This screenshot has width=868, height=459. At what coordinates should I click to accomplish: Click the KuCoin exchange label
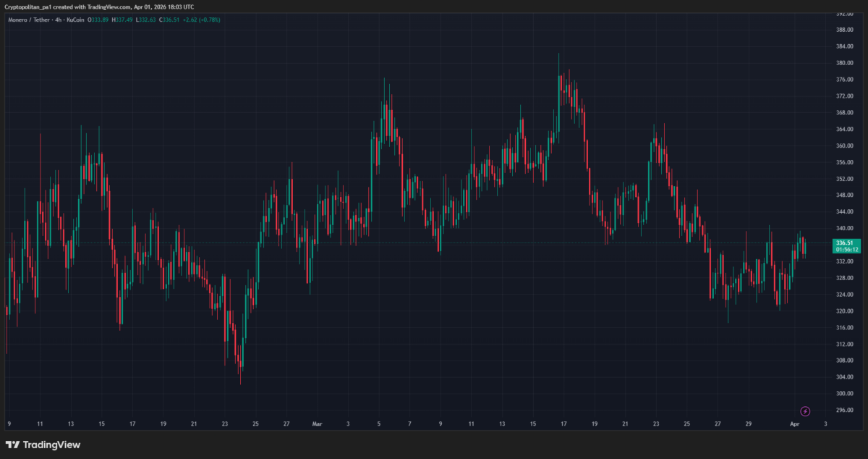[75, 20]
